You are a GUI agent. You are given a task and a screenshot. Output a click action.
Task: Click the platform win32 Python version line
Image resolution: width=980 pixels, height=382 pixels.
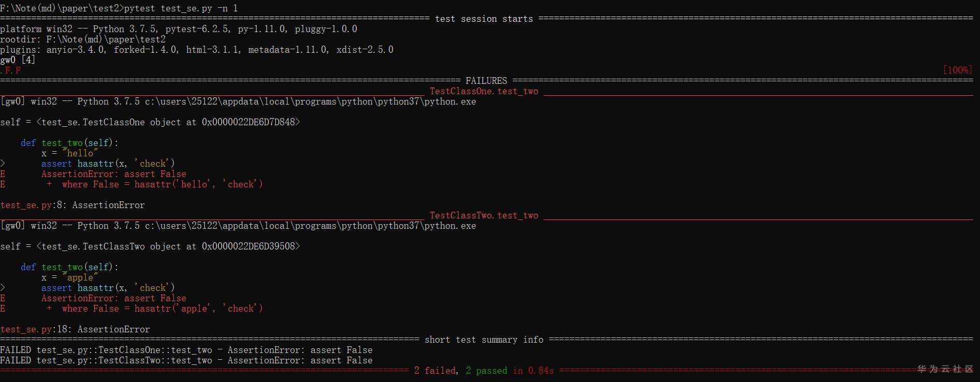click(179, 29)
